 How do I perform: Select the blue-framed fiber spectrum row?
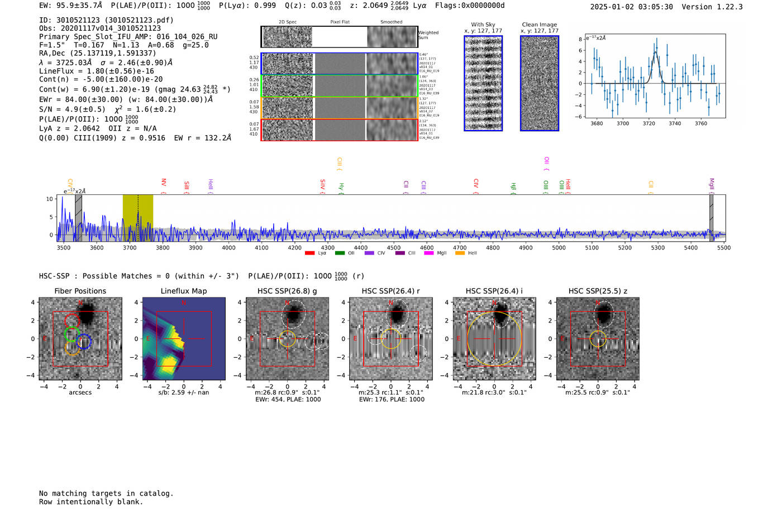click(x=339, y=64)
